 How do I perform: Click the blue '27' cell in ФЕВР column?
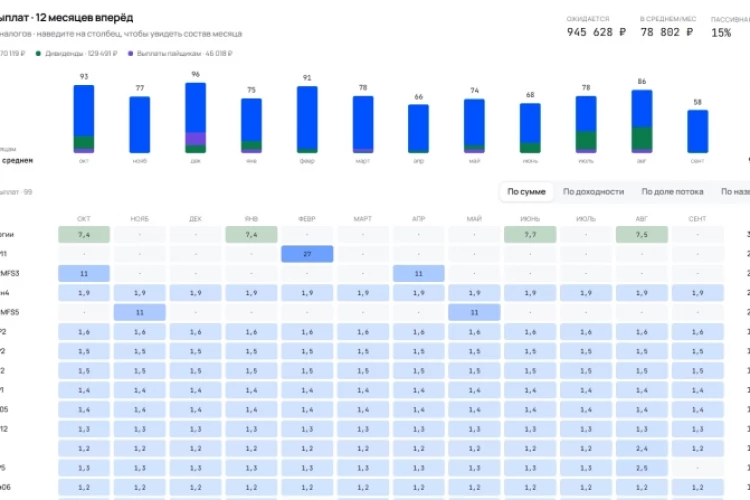(307, 254)
